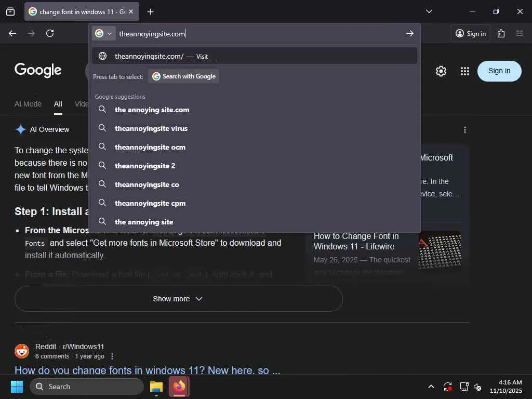Select suggestion 'theannoyingsite co'

coord(255,184)
